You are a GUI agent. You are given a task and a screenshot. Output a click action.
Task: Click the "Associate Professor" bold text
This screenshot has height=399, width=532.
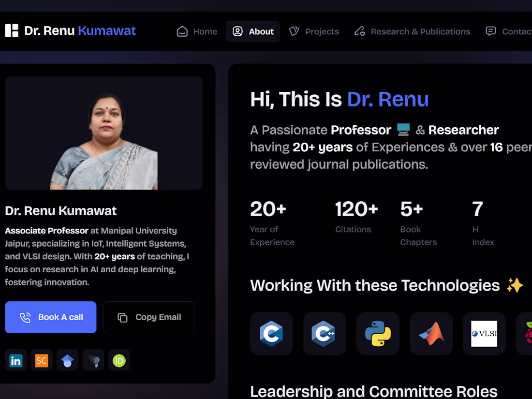click(x=46, y=231)
